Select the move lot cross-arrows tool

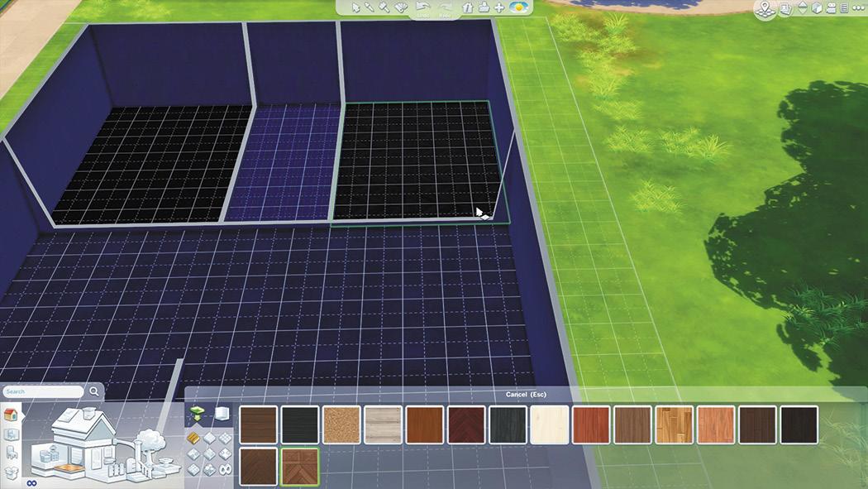click(x=498, y=7)
